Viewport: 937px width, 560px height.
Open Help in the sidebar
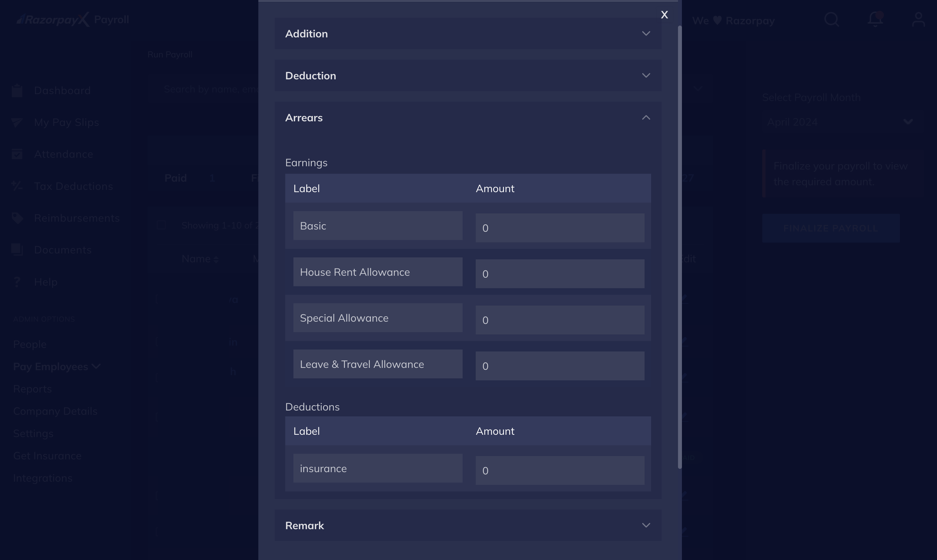click(x=46, y=282)
